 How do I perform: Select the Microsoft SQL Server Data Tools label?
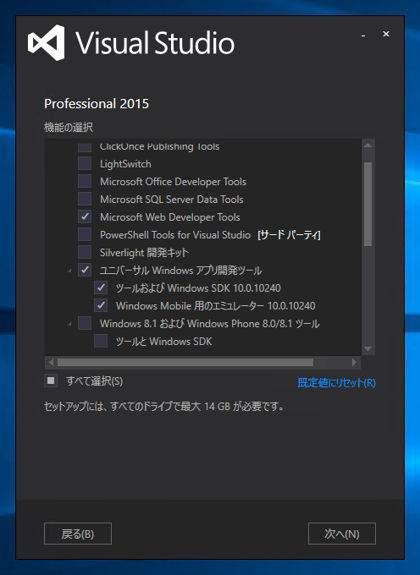coord(172,199)
